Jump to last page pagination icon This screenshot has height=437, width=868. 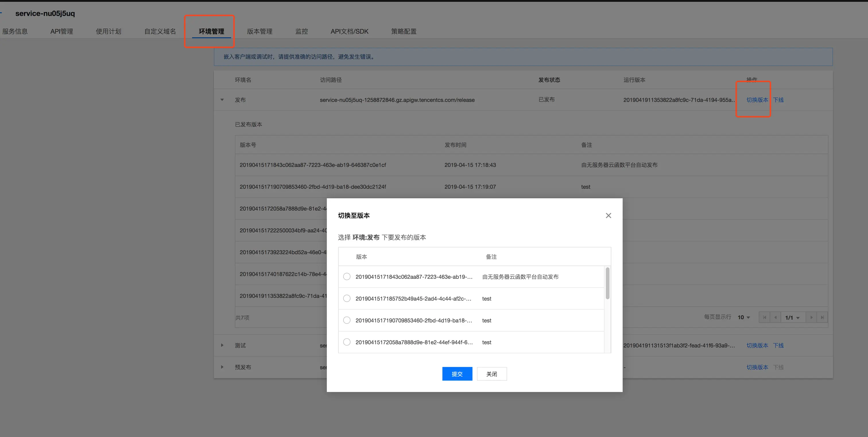pos(822,317)
